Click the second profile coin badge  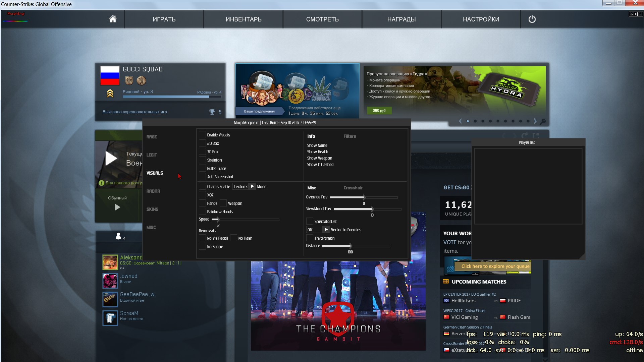click(x=141, y=80)
